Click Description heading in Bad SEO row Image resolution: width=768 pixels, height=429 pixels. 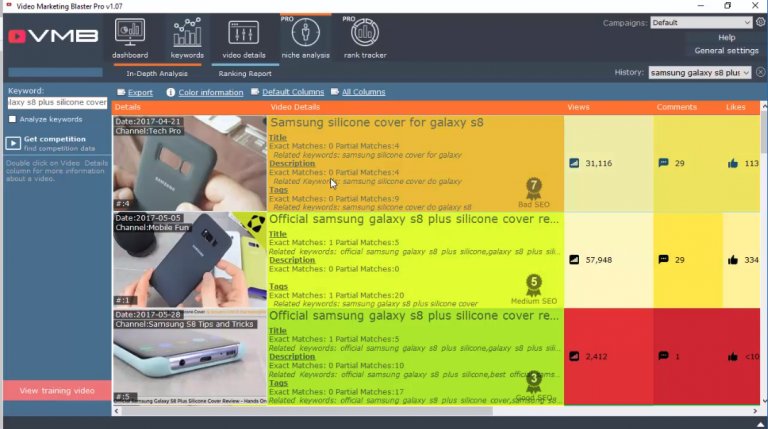tap(292, 164)
